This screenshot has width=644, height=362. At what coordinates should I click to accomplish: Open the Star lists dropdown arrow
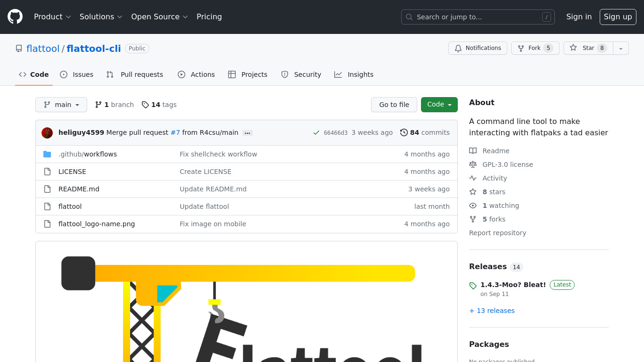click(621, 48)
